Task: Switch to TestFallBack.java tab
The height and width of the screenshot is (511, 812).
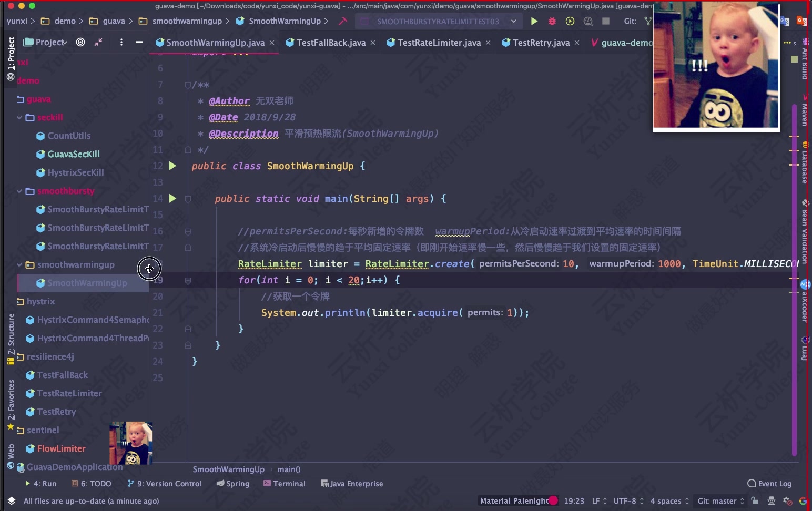Action: [x=331, y=43]
